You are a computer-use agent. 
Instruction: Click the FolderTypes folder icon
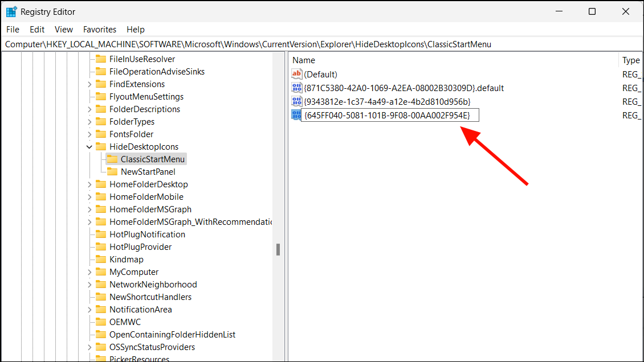click(x=101, y=122)
